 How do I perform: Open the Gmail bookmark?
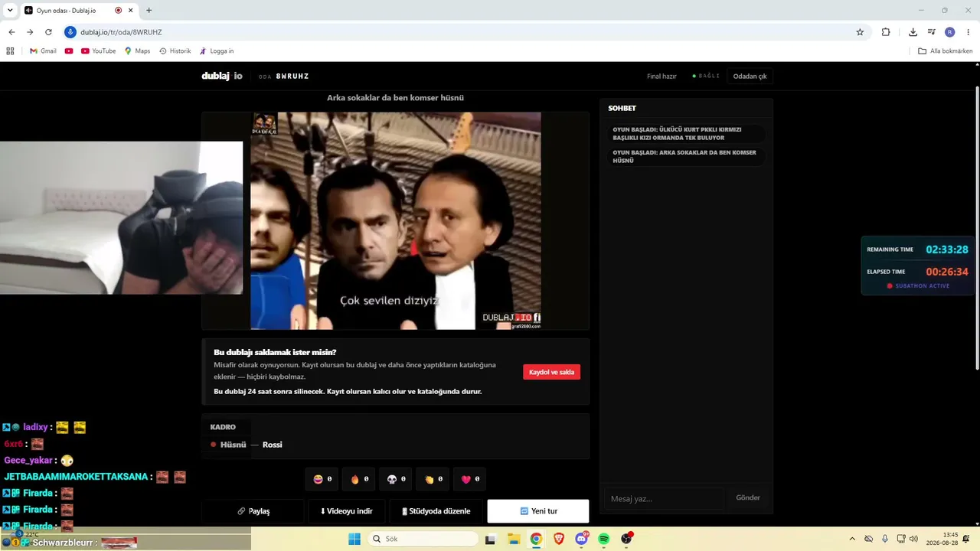43,51
